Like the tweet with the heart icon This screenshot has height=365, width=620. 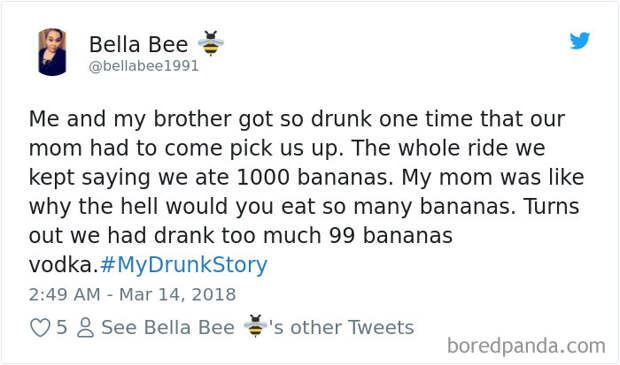click(40, 327)
